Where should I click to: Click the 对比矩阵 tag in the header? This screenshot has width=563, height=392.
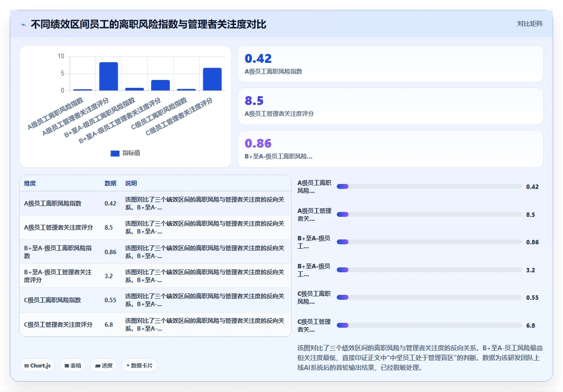click(x=530, y=24)
